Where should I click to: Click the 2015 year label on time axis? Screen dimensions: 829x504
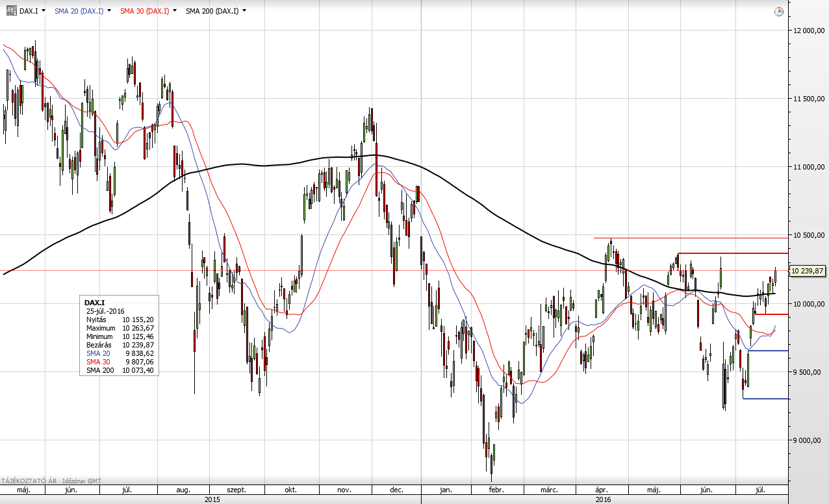tap(212, 499)
